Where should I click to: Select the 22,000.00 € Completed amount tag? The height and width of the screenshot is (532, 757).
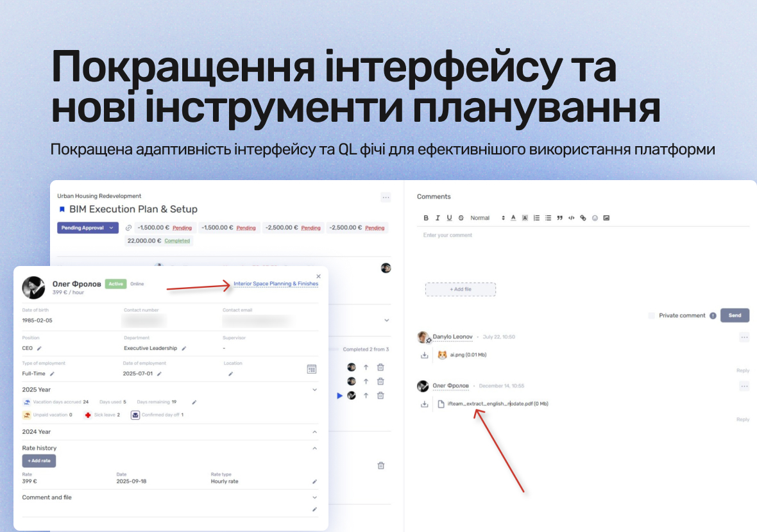[x=159, y=240]
